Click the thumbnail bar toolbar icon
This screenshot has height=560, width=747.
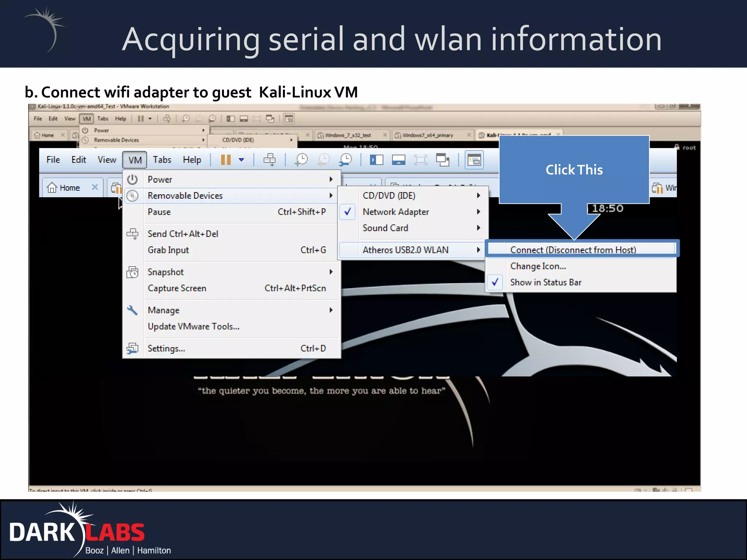point(398,160)
